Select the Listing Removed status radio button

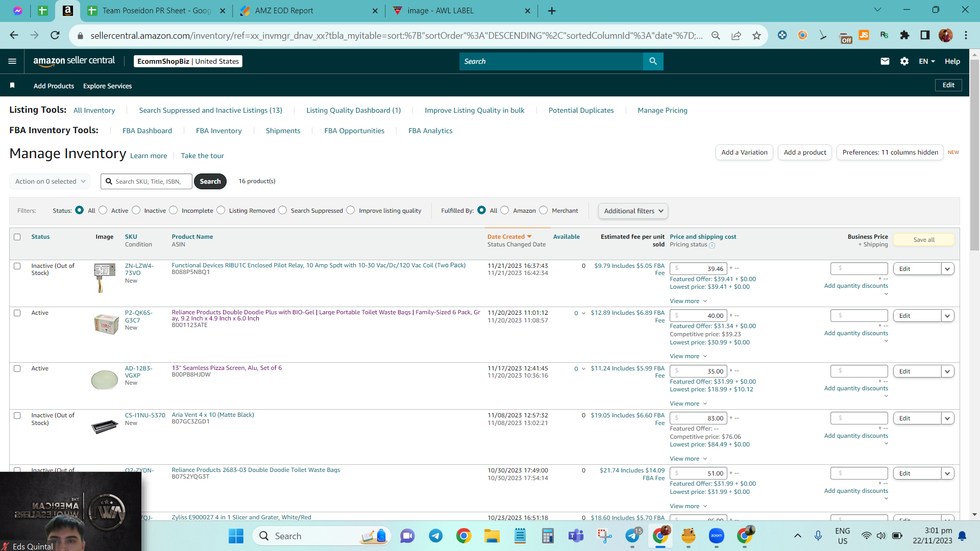click(221, 210)
